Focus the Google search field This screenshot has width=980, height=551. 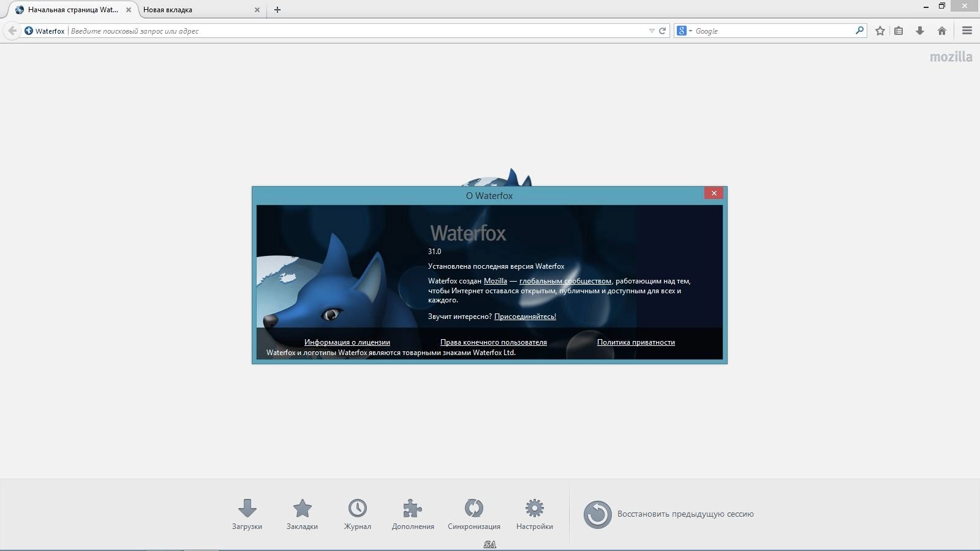(x=773, y=31)
